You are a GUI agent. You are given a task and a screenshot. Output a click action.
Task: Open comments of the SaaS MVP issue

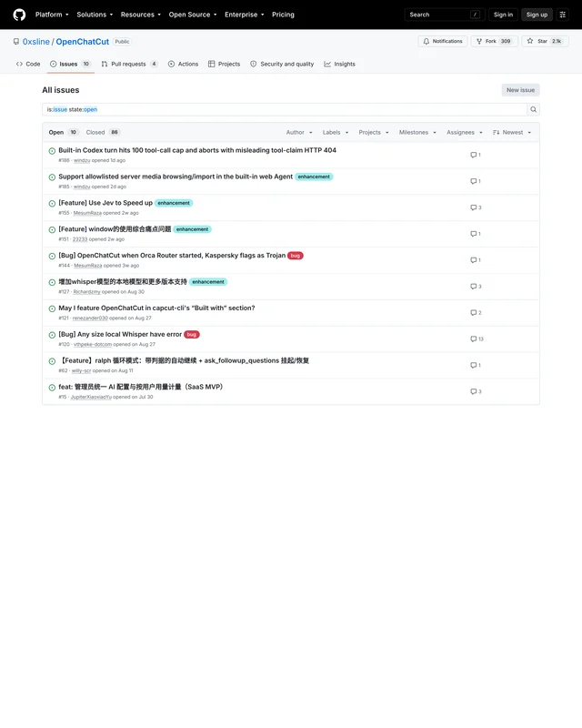pyautogui.click(x=476, y=392)
